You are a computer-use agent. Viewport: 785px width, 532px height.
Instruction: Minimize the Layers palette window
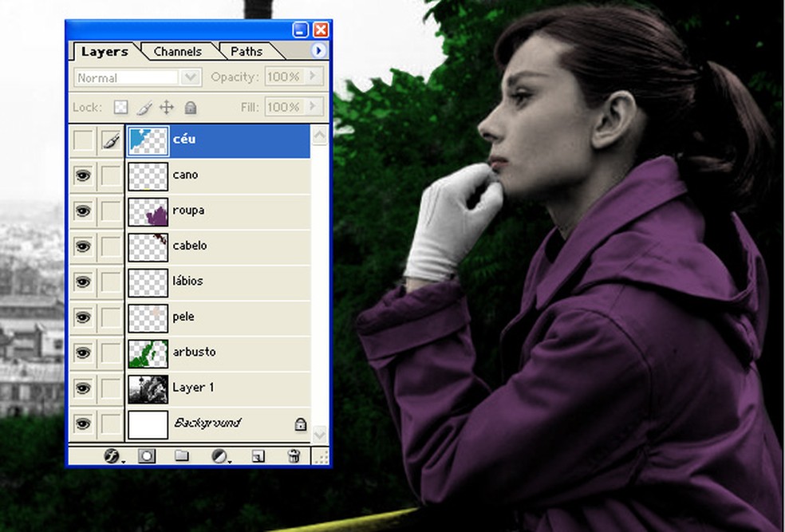click(x=300, y=30)
